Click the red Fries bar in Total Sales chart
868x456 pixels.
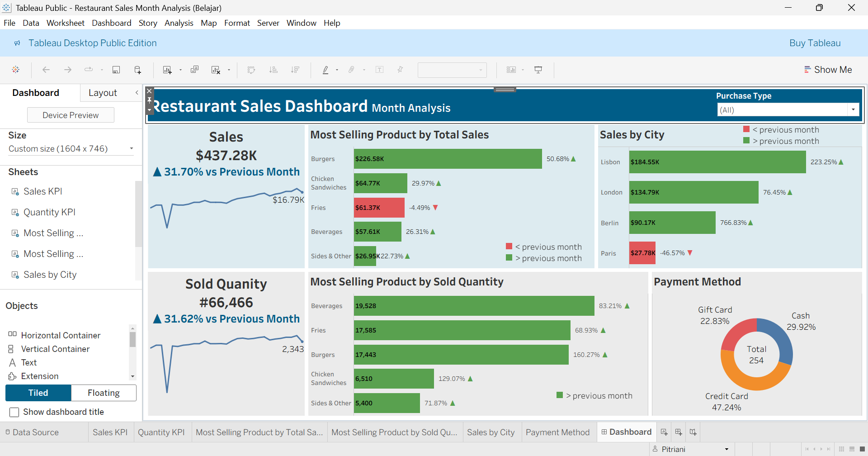coord(379,208)
